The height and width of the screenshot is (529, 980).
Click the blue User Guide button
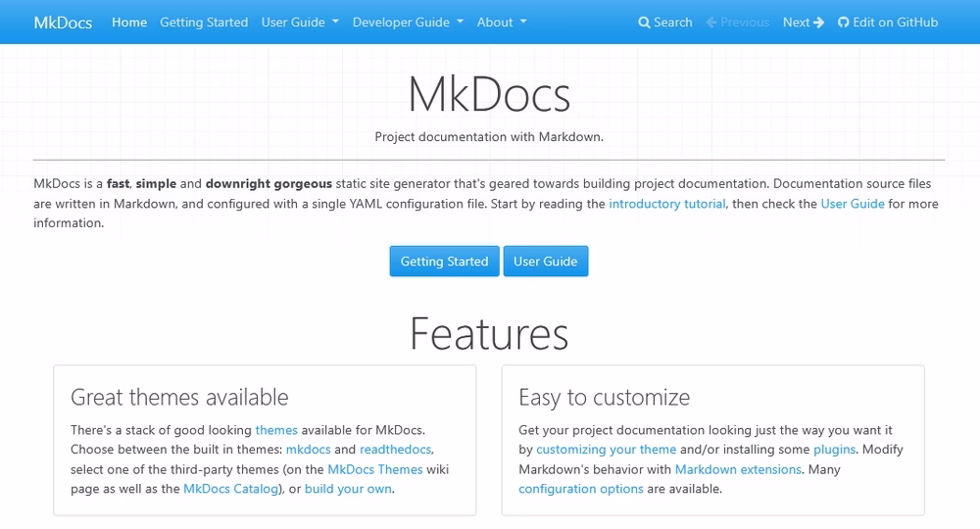(546, 261)
